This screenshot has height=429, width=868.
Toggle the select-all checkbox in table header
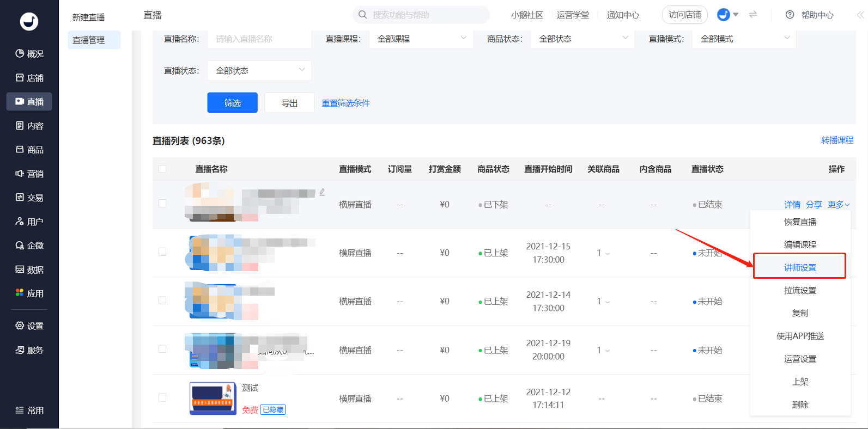162,169
